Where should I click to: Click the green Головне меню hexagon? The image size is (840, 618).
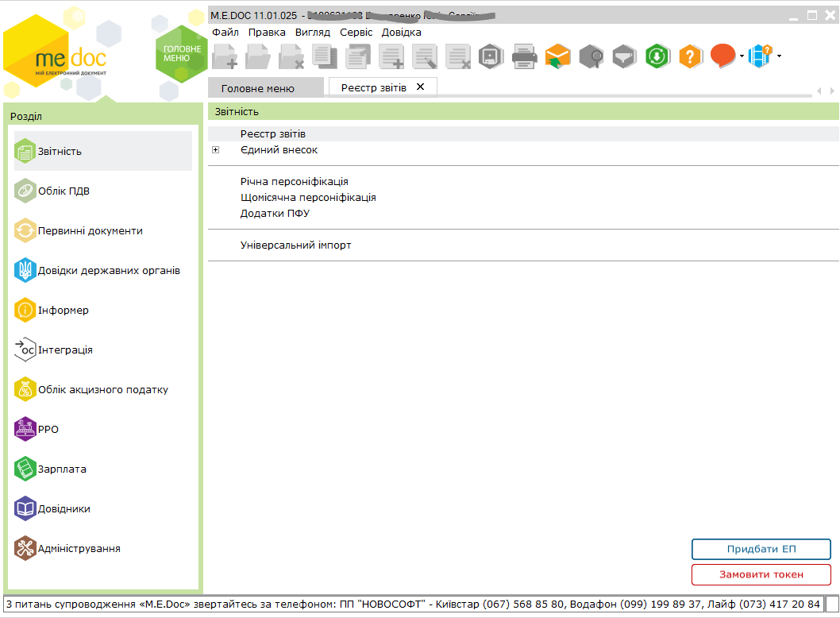[182, 54]
